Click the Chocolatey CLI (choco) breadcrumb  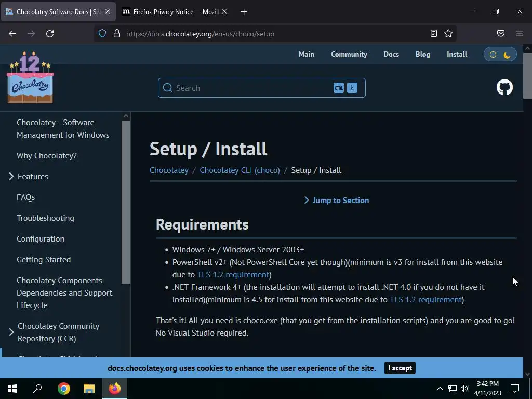coord(240,170)
